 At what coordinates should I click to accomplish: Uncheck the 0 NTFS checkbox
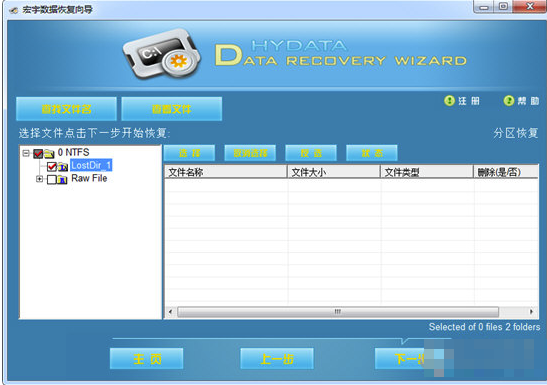[x=38, y=153]
